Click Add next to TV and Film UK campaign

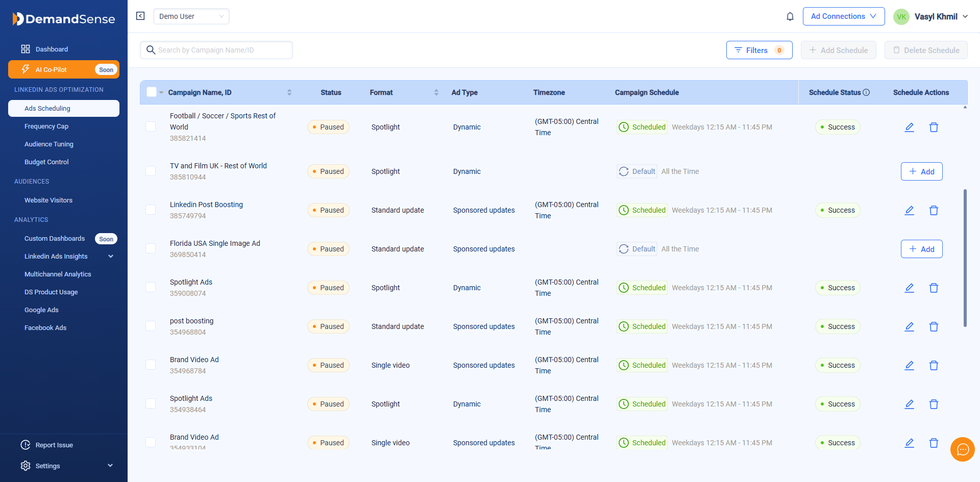point(921,171)
